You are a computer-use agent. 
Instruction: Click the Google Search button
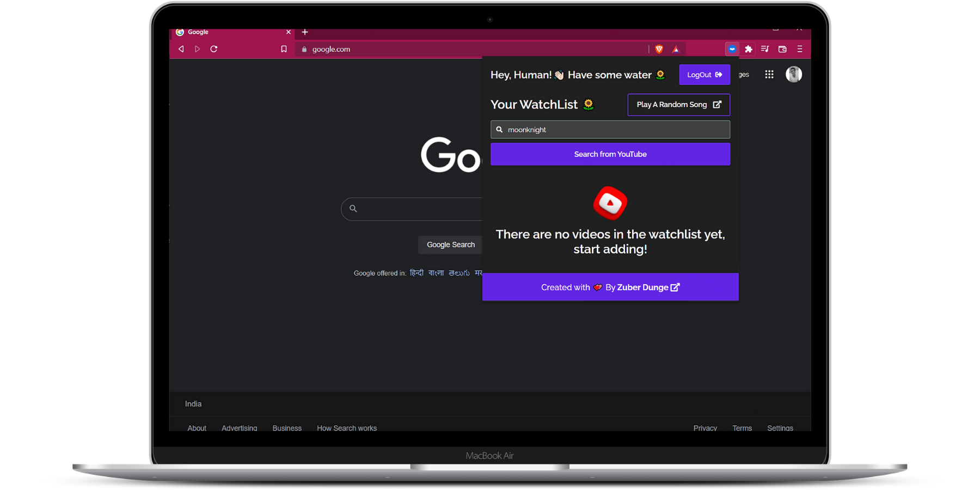tap(451, 245)
